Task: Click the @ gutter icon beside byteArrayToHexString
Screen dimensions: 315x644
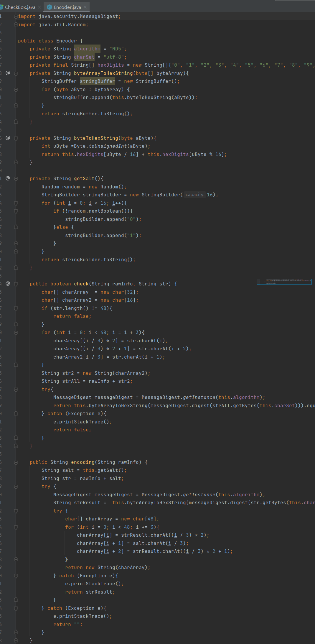Action: coord(8,73)
